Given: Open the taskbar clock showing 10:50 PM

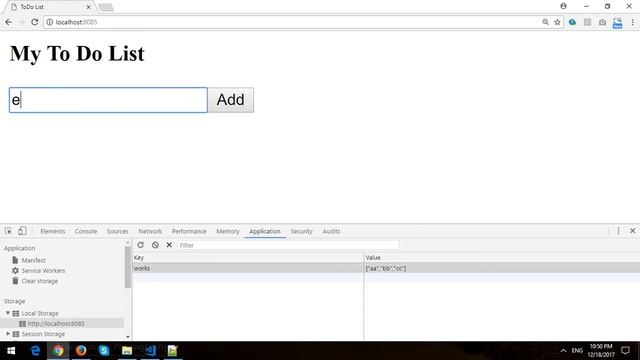Looking at the screenshot, I should pyautogui.click(x=601, y=351).
